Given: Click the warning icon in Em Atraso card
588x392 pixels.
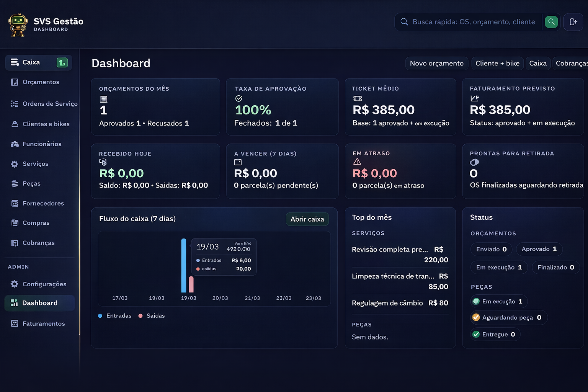Looking at the screenshot, I should pos(357,162).
